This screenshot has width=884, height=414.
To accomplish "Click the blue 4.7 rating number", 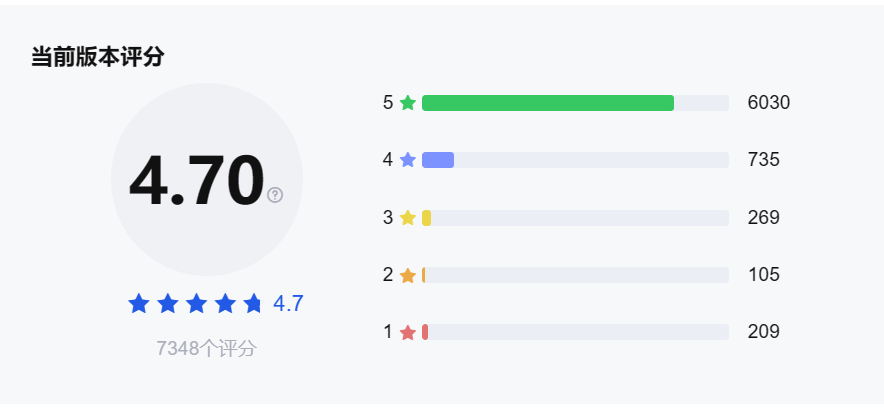I will tap(288, 303).
